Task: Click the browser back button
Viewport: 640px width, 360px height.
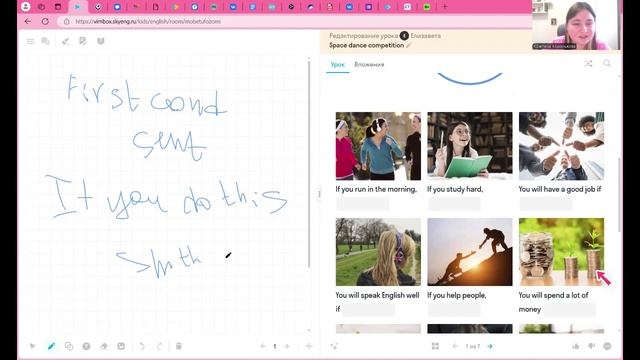Action: pos(28,21)
